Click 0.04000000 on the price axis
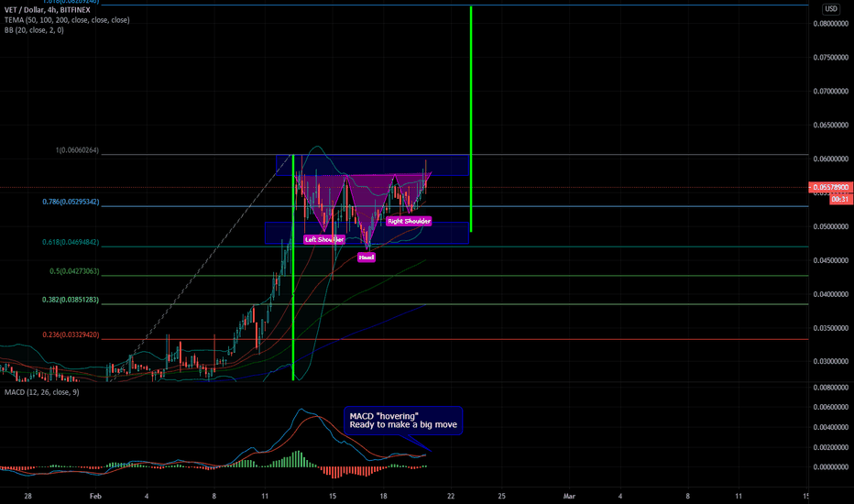 click(x=830, y=294)
